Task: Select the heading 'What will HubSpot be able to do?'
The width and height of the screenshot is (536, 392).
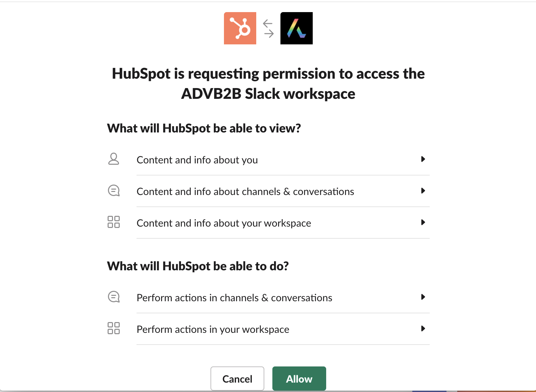Action: (198, 266)
